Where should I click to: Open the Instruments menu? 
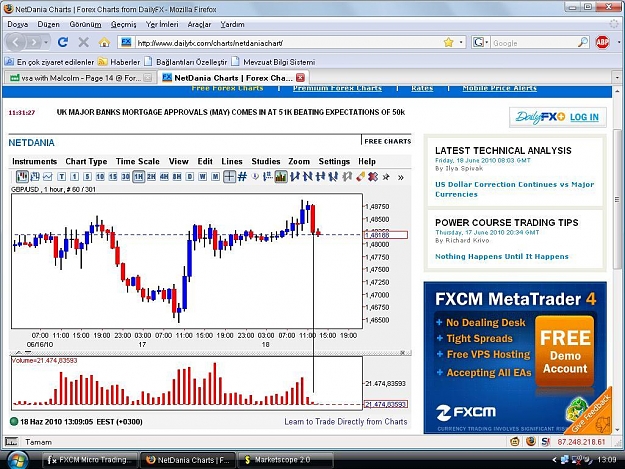pyautogui.click(x=34, y=161)
